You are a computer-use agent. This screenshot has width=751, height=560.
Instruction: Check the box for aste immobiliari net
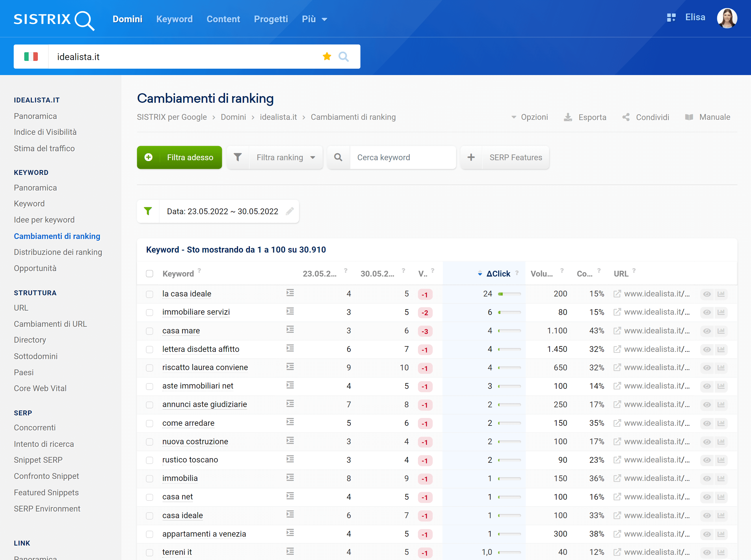(x=150, y=387)
